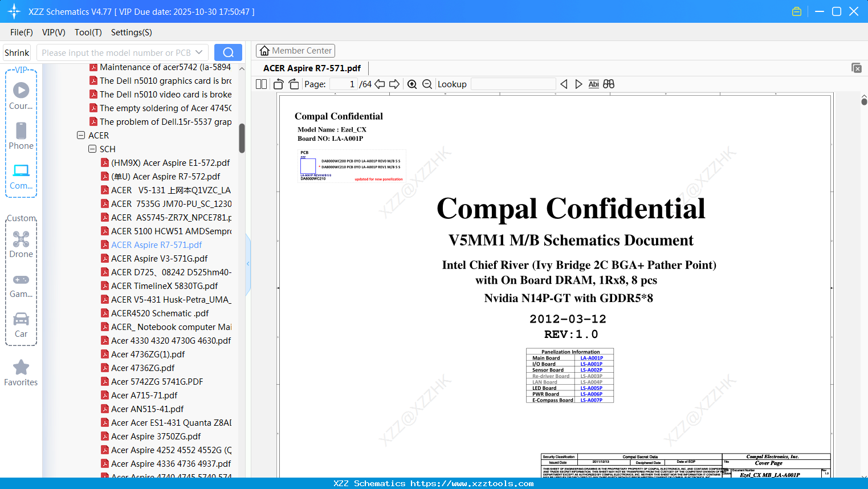Click the Shrink button
The width and height of the screenshot is (868, 489).
(17, 52)
